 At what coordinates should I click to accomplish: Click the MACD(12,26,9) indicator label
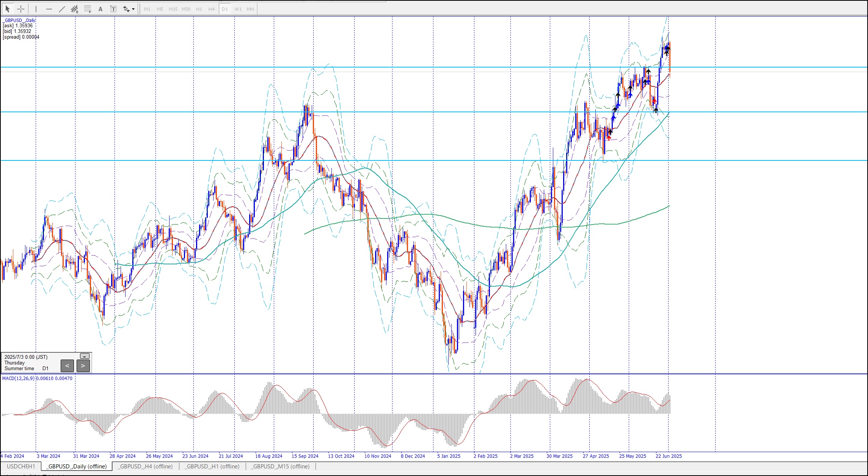coord(18,378)
